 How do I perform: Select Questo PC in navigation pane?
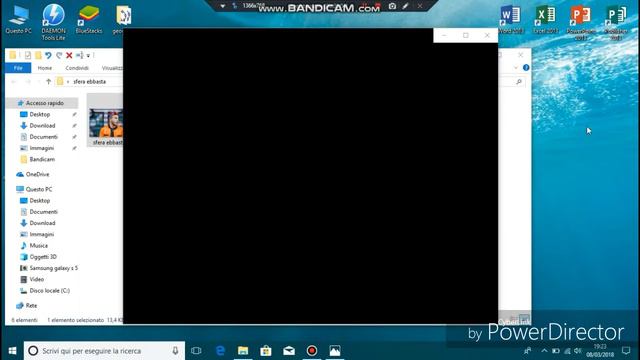coord(39,189)
